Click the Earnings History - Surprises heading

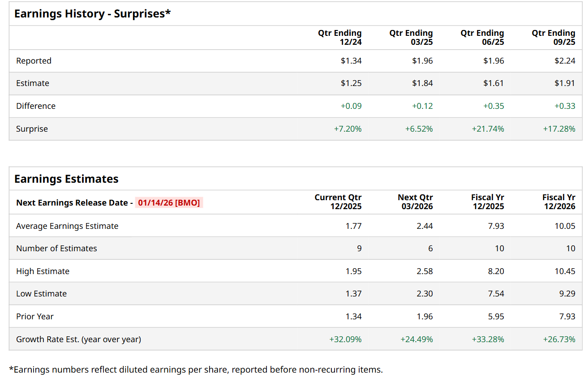click(92, 14)
